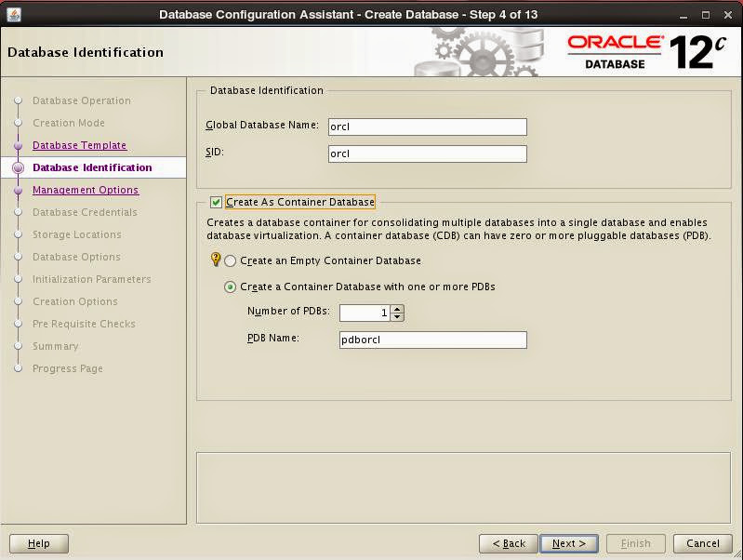The height and width of the screenshot is (560, 743).
Task: Minimize the Database Configuration Assistant window
Action: (683, 15)
